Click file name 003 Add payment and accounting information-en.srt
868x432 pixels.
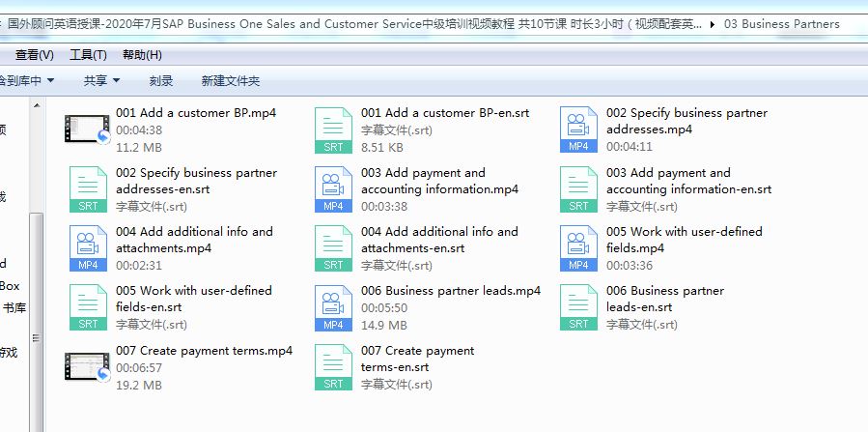(689, 181)
